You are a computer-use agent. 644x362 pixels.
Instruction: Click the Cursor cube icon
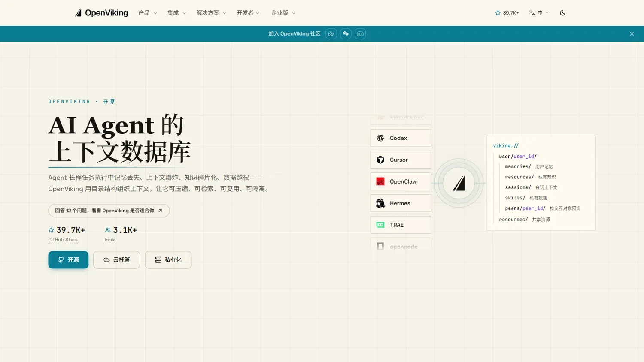pos(380,160)
